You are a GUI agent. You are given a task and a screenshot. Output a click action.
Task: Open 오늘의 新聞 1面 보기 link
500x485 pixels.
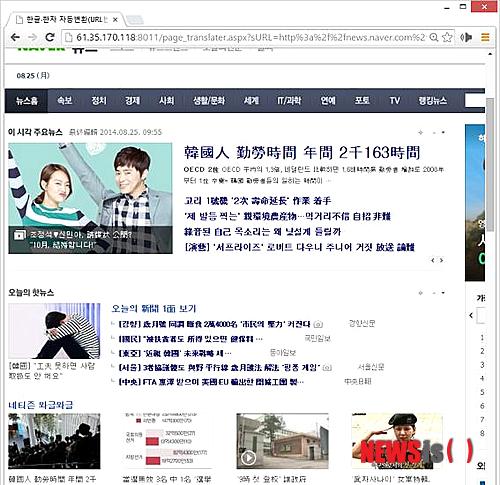pos(154,308)
